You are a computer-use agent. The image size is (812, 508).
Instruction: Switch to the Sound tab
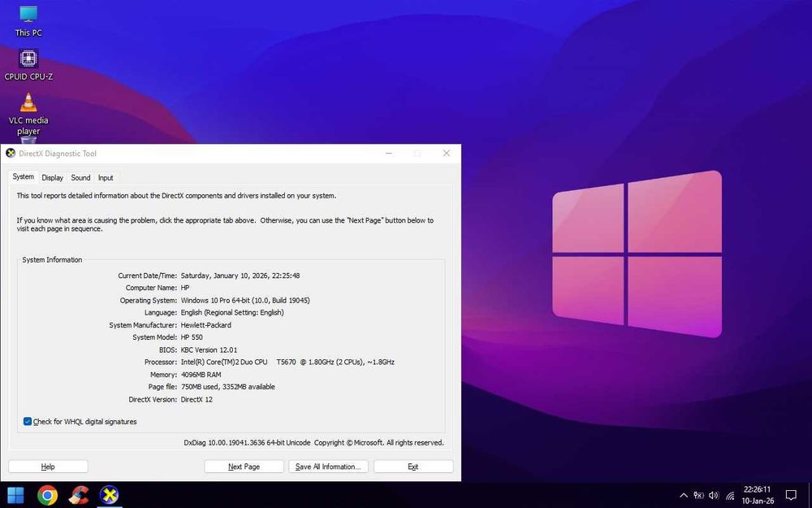coord(80,177)
